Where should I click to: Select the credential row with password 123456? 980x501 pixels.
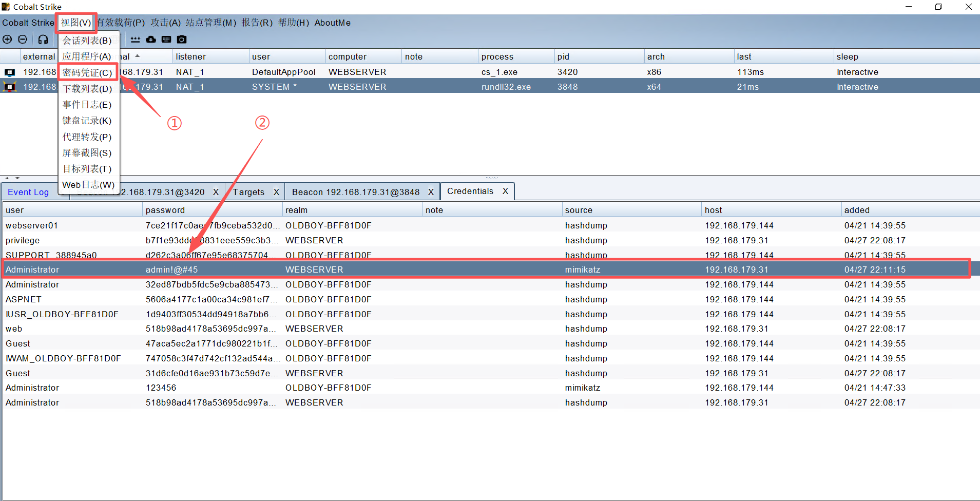491,388
